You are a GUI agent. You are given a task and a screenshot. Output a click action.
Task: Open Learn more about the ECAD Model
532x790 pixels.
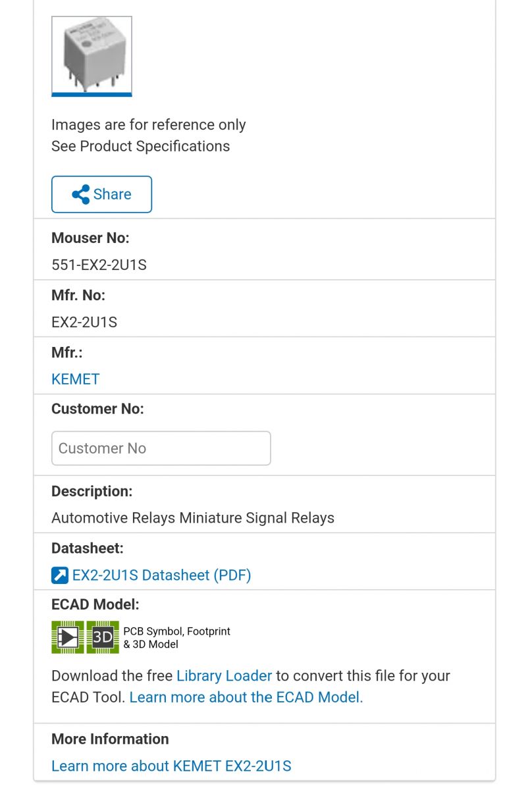point(246,697)
